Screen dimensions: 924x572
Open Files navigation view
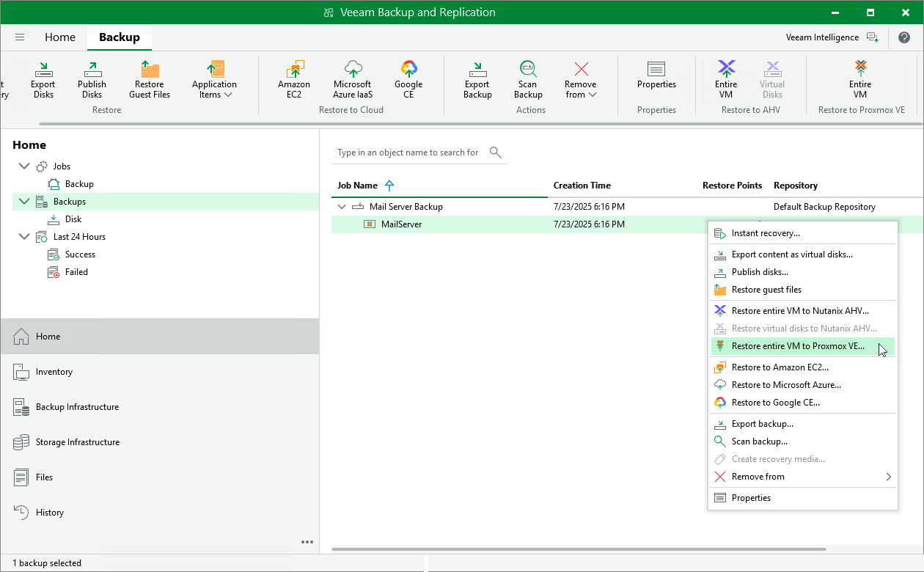tap(160, 477)
